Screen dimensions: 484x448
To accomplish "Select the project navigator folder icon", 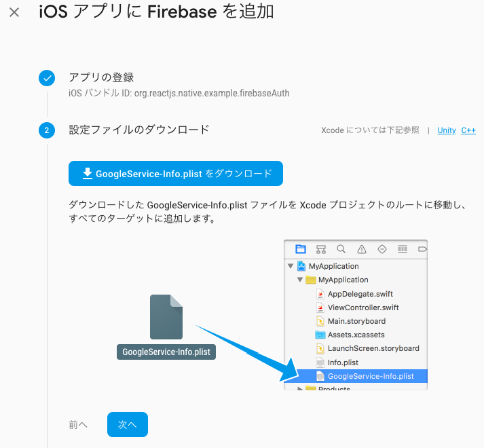I will coord(300,249).
